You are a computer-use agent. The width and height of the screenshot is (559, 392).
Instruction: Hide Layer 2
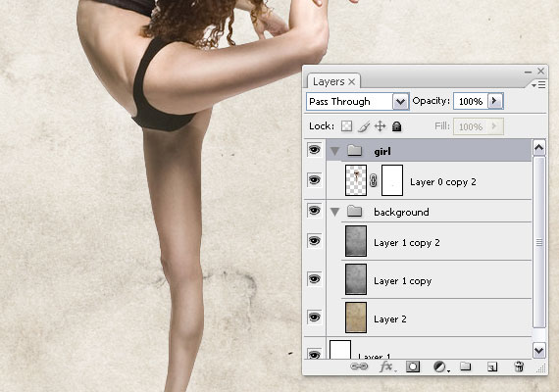pyautogui.click(x=314, y=318)
